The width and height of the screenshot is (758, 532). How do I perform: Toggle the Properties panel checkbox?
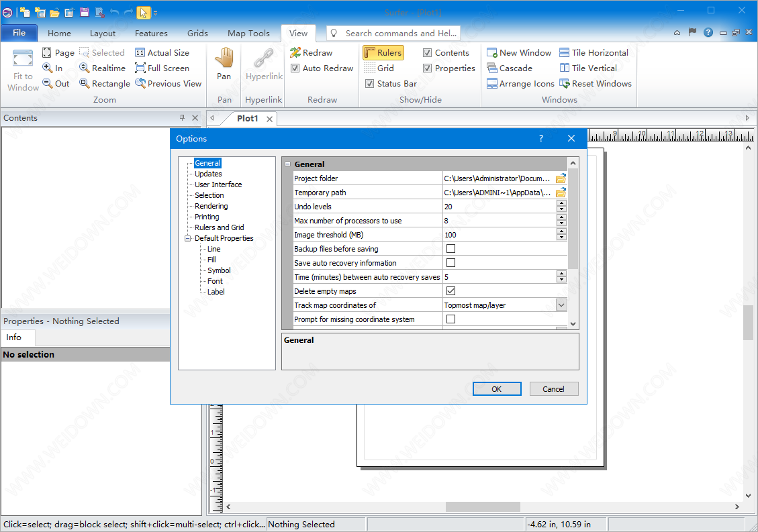click(x=428, y=68)
